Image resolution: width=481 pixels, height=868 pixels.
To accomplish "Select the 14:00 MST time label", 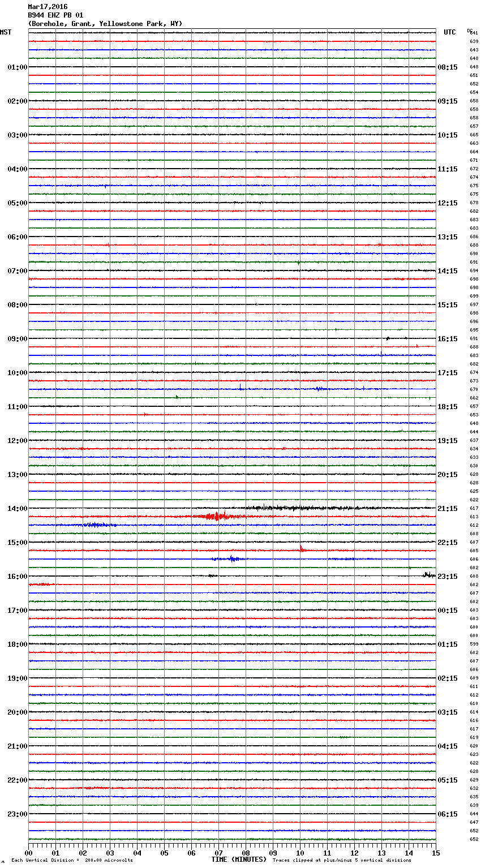I will [x=18, y=509].
